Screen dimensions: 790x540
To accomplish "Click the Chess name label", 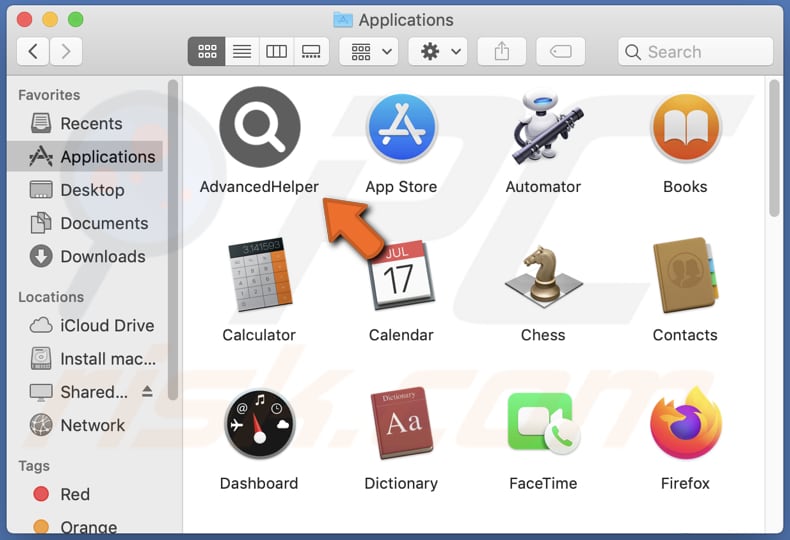I will point(543,335).
